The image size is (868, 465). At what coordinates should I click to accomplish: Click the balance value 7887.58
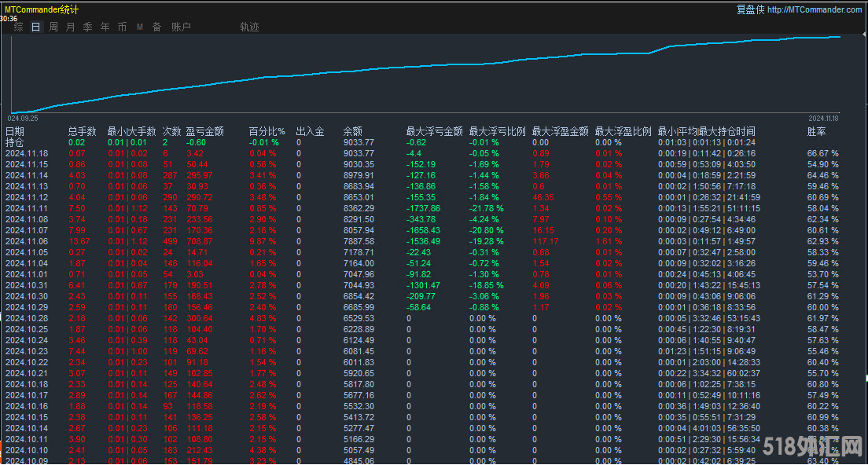[x=359, y=241]
